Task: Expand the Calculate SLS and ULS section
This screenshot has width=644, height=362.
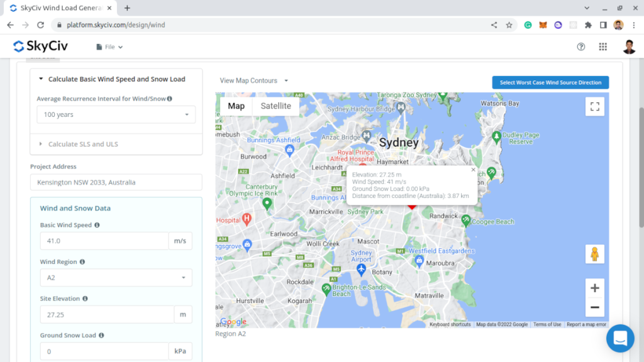Action: click(83, 144)
